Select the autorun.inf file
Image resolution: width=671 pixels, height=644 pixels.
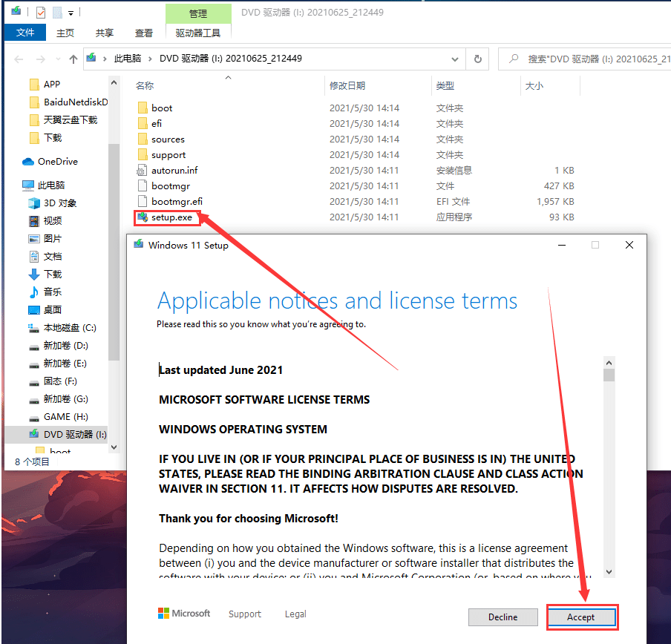point(167,171)
